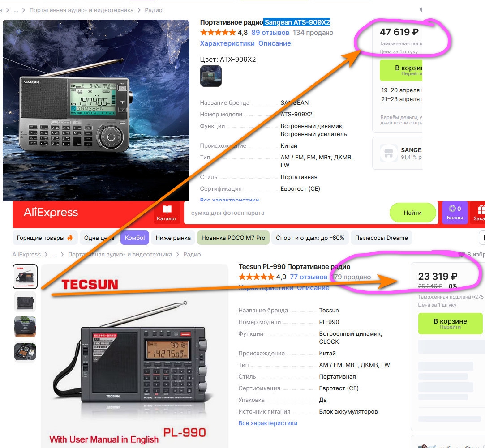The image size is (485, 448).
Task: Expand Все характеристики for Tecsun PL-990
Action: (268, 423)
